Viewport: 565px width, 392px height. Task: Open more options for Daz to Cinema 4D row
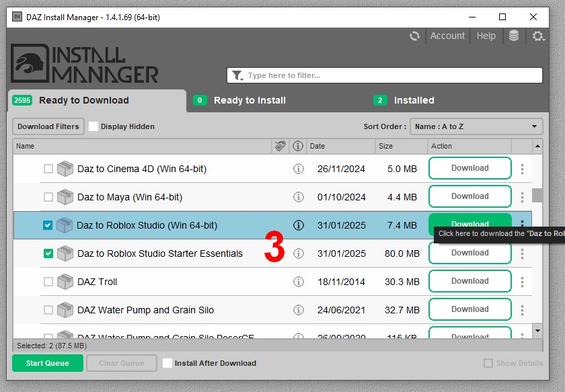[x=522, y=169]
